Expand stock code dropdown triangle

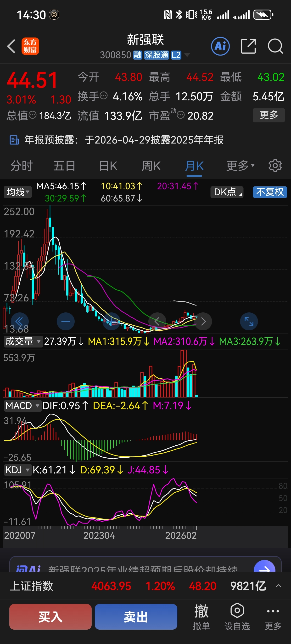(x=187, y=55)
